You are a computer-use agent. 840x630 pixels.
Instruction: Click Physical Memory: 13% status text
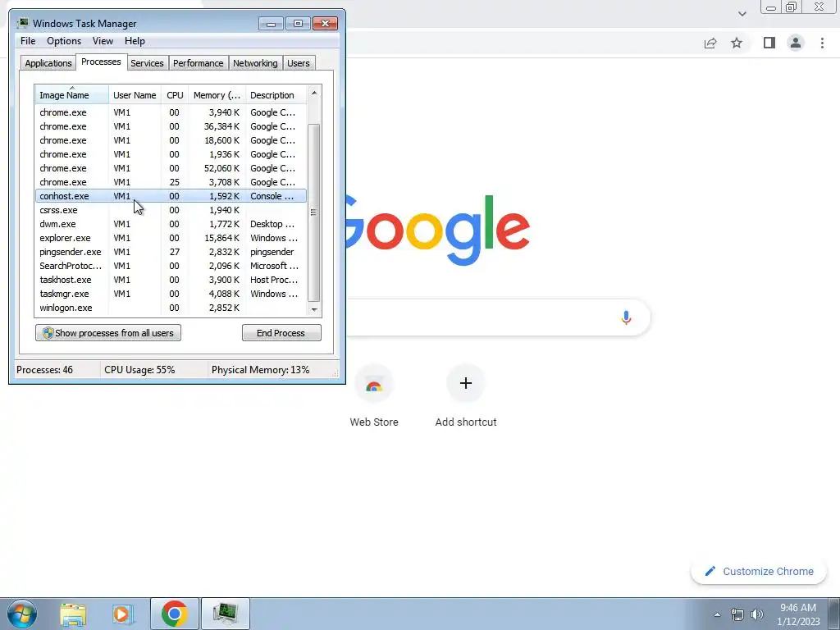click(x=260, y=370)
